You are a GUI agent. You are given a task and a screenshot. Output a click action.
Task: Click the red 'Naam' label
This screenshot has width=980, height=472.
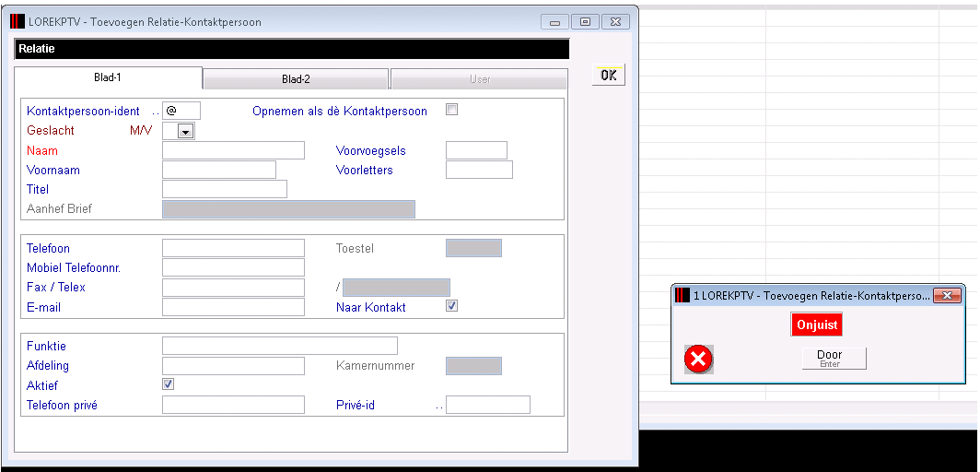pos(41,150)
